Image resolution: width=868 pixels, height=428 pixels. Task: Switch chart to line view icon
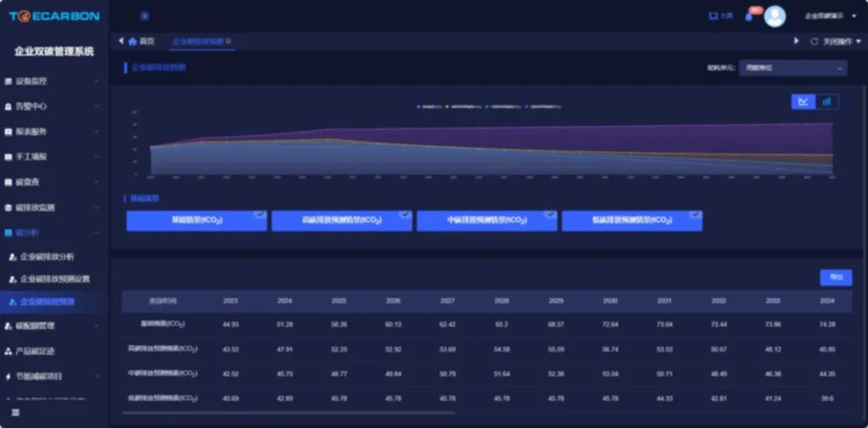803,101
